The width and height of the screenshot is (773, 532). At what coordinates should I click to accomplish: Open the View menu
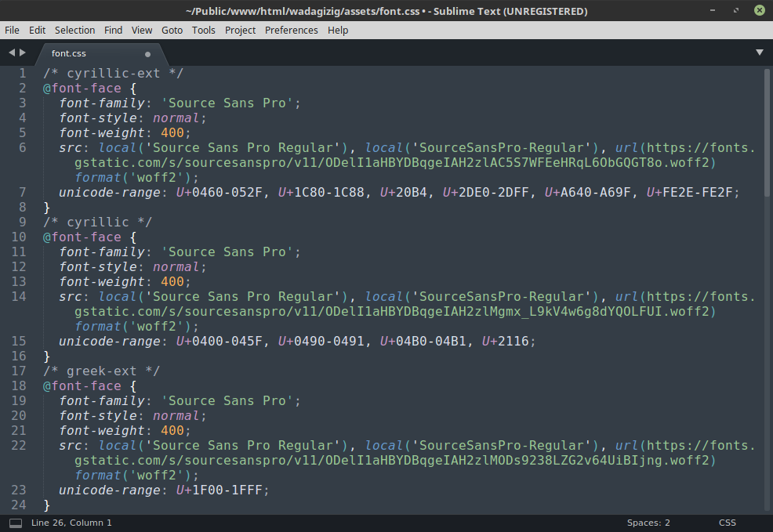coord(142,30)
